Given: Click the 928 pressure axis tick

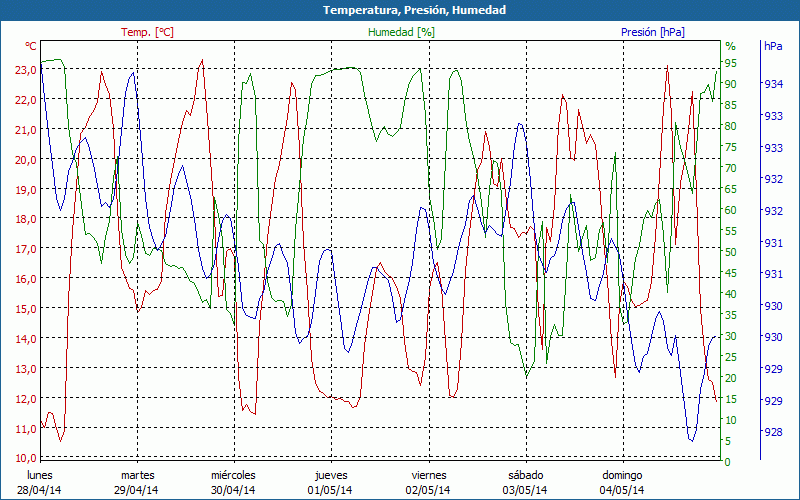Looking at the screenshot, I should [x=773, y=433].
